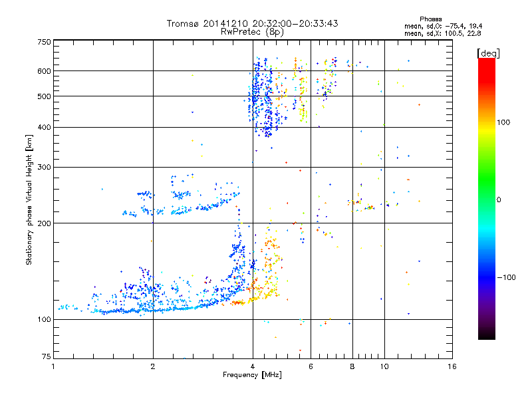The width and height of the screenshot is (532, 399).
Task: Click the y-axis tick label '200'
Action: point(44,223)
